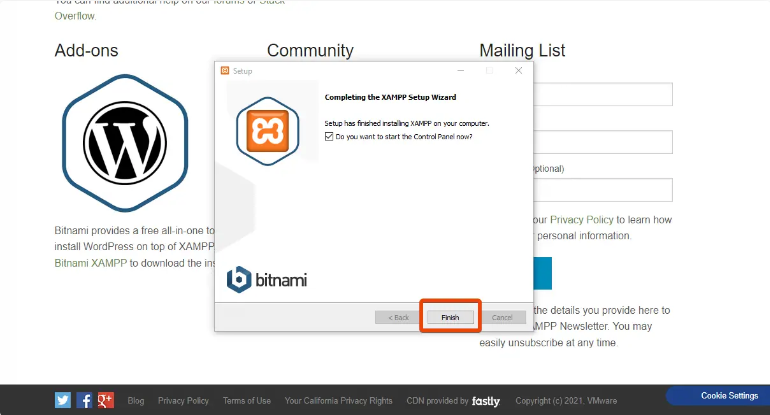Image resolution: width=770 pixels, height=415 pixels.
Task: Click the Bitnami logo in the setup dialog
Action: coord(266,279)
